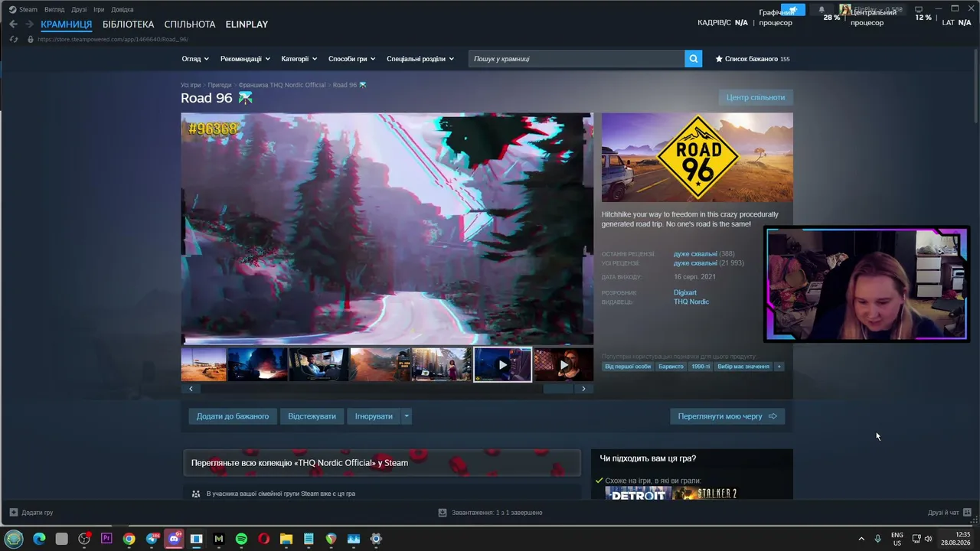This screenshot has height=551, width=980.
Task: Go back with the Steam back arrow
Action: click(13, 24)
